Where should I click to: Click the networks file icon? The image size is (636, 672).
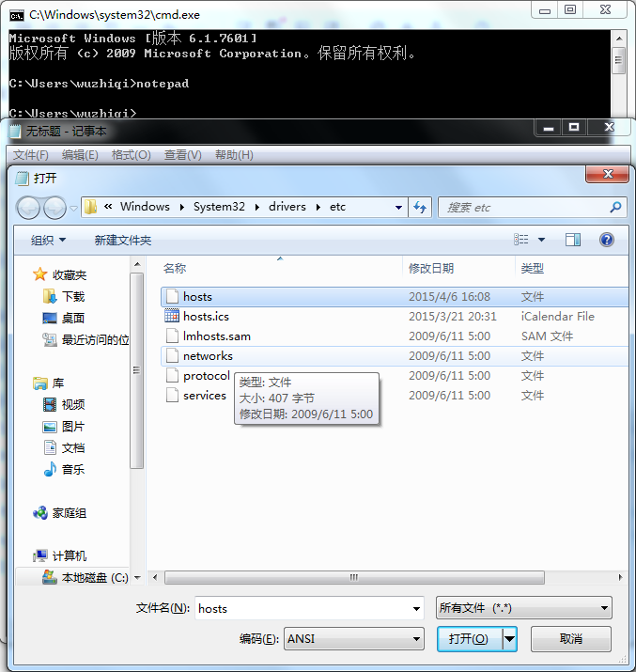click(172, 355)
